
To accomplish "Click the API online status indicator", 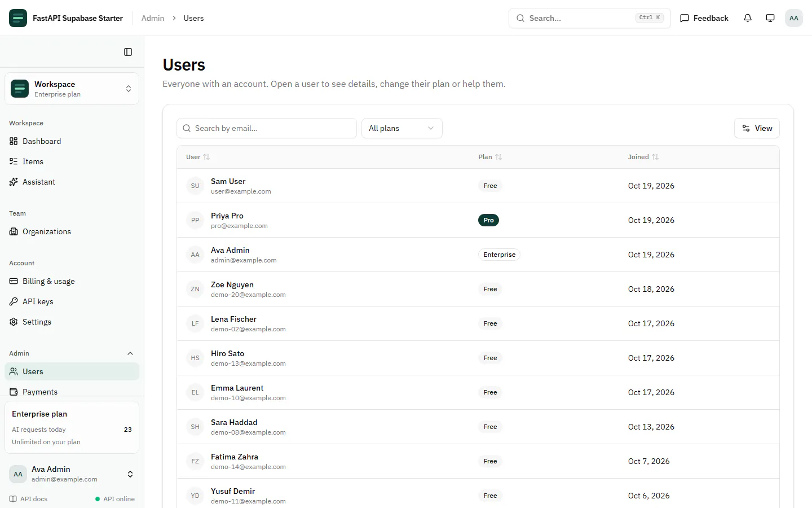I will (x=115, y=499).
